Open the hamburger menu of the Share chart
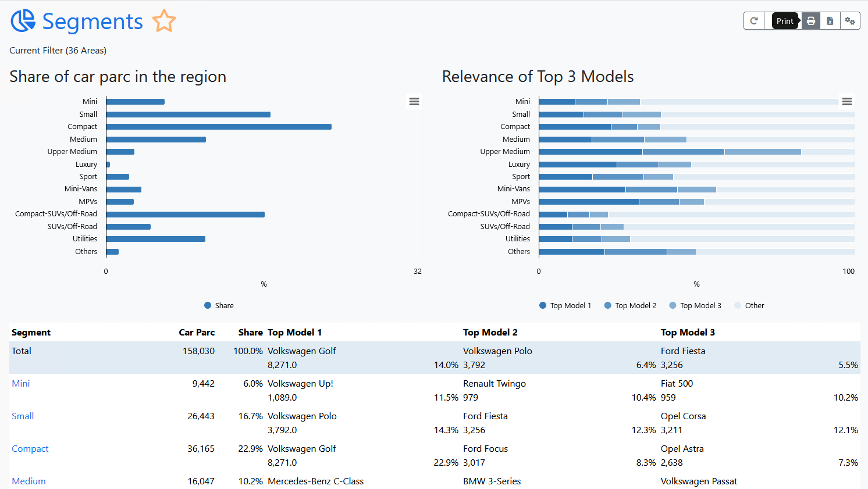868x489 pixels. pyautogui.click(x=414, y=102)
